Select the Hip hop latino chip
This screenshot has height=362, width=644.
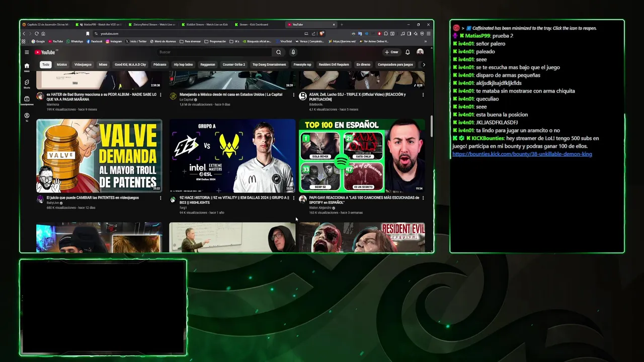tap(183, 64)
